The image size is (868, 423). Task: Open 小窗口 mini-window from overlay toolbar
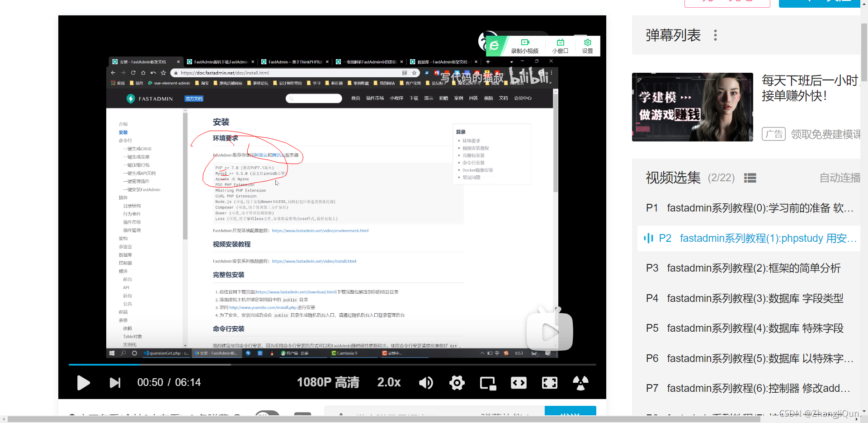(560, 46)
